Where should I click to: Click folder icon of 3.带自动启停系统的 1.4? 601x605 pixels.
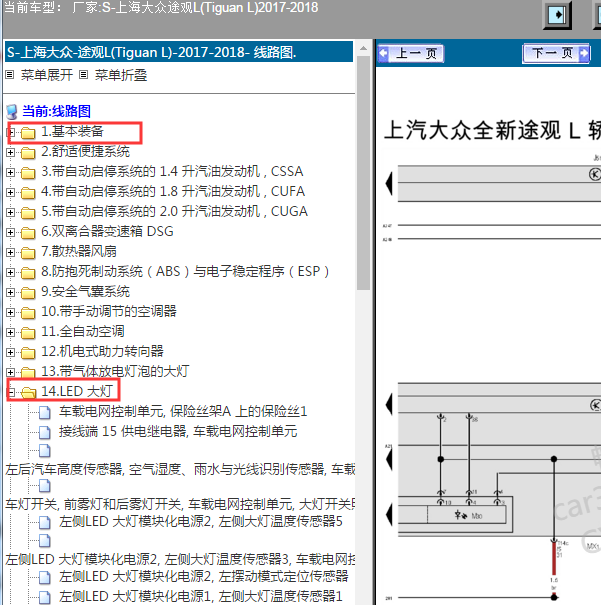(28, 173)
